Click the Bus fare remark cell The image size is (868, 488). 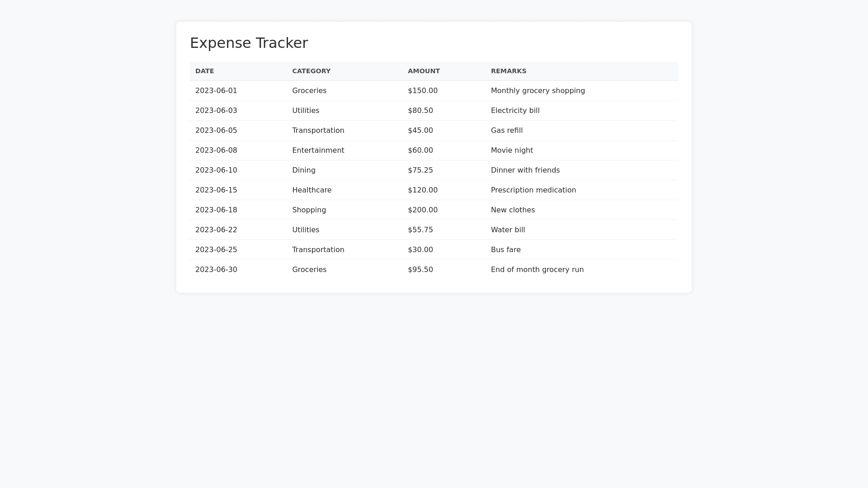(x=505, y=250)
